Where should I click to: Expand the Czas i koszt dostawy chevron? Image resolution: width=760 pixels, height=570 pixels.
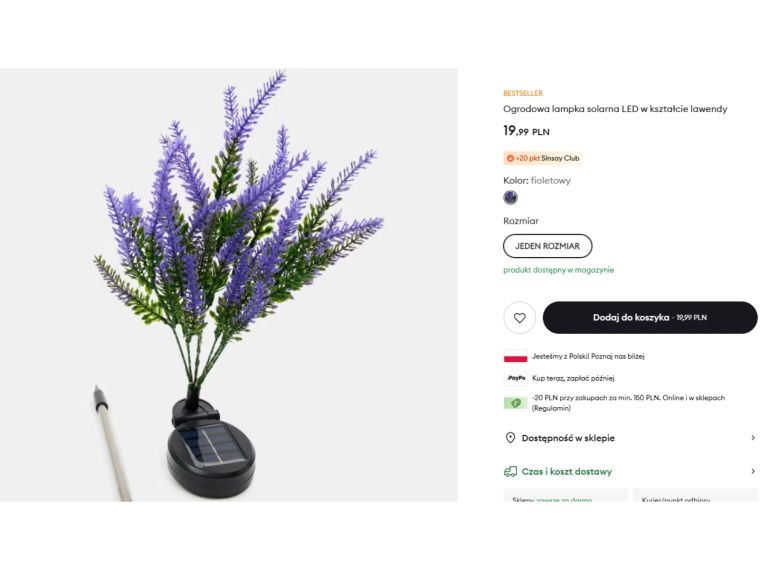pos(753,471)
